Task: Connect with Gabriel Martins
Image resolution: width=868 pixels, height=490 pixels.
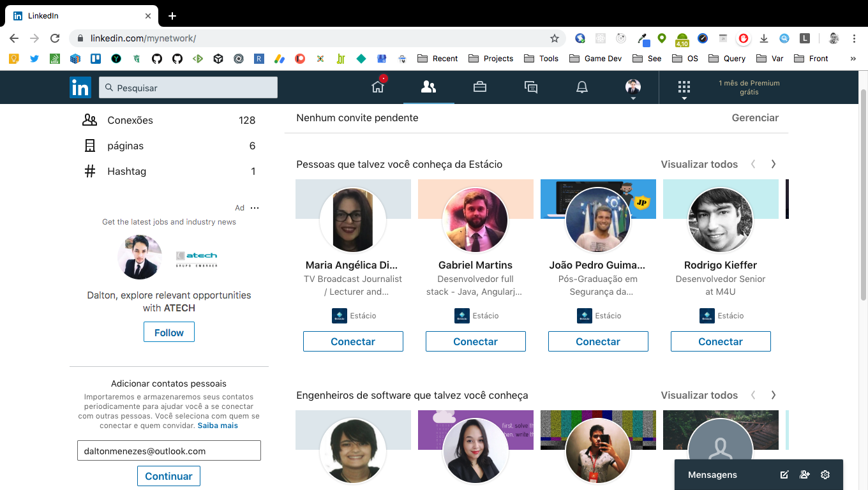Action: point(475,341)
